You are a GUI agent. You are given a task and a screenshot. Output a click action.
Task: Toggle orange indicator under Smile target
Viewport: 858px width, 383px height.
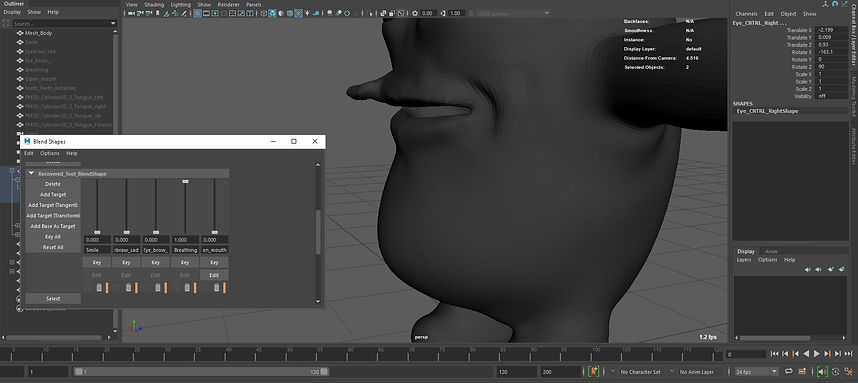click(x=107, y=288)
